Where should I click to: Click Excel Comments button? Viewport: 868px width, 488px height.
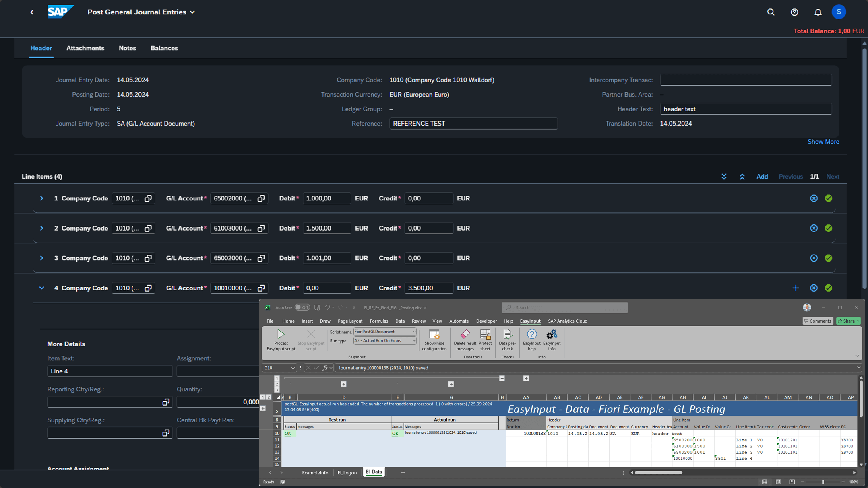(817, 321)
